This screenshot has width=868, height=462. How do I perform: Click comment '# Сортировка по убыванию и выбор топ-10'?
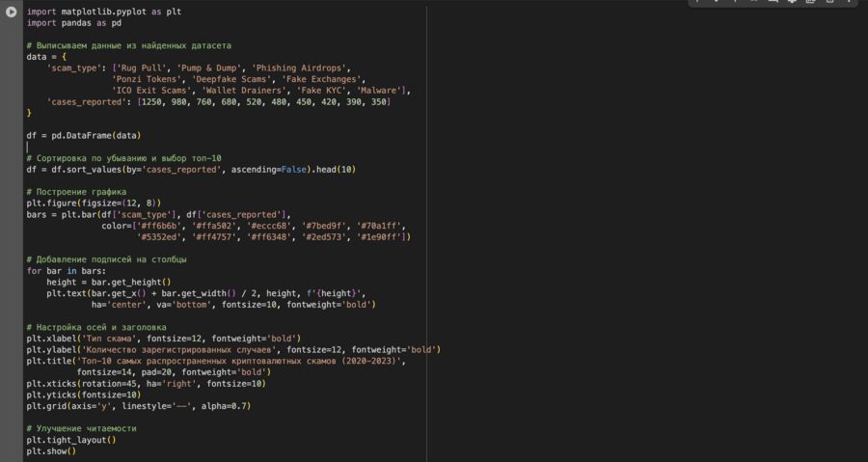tap(124, 158)
